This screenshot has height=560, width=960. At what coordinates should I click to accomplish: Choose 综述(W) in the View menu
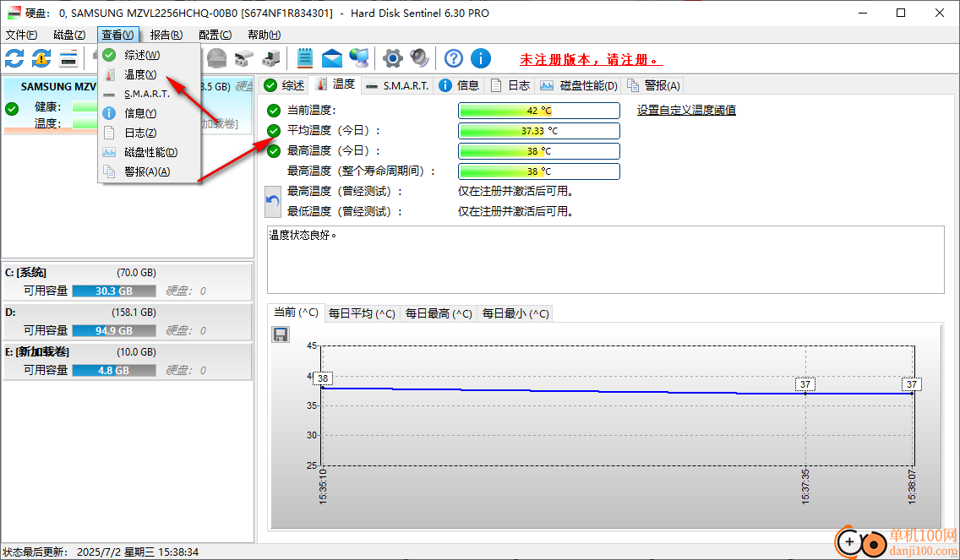149,55
